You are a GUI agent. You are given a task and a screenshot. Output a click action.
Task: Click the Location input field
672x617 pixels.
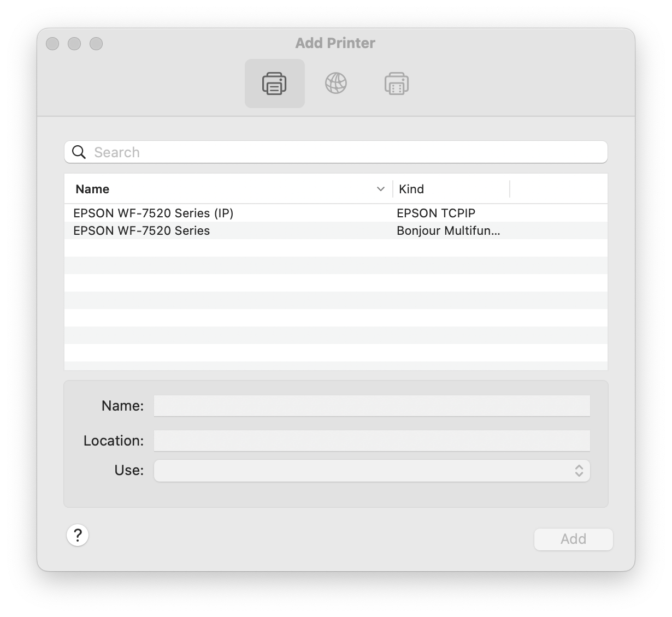pos(372,441)
